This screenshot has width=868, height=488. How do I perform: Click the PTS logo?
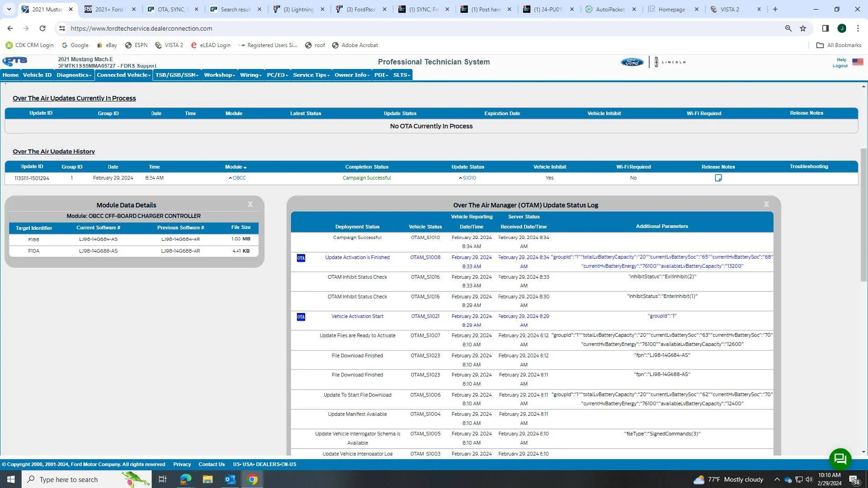[15, 61]
